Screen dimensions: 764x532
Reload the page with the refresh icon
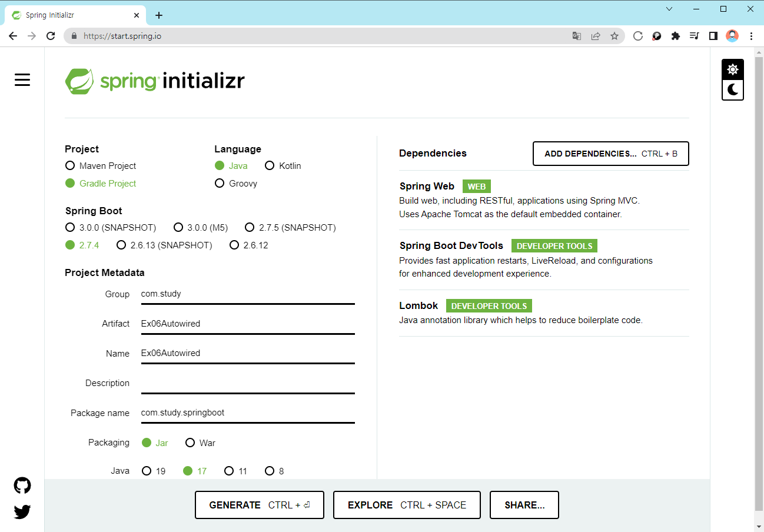[51, 36]
